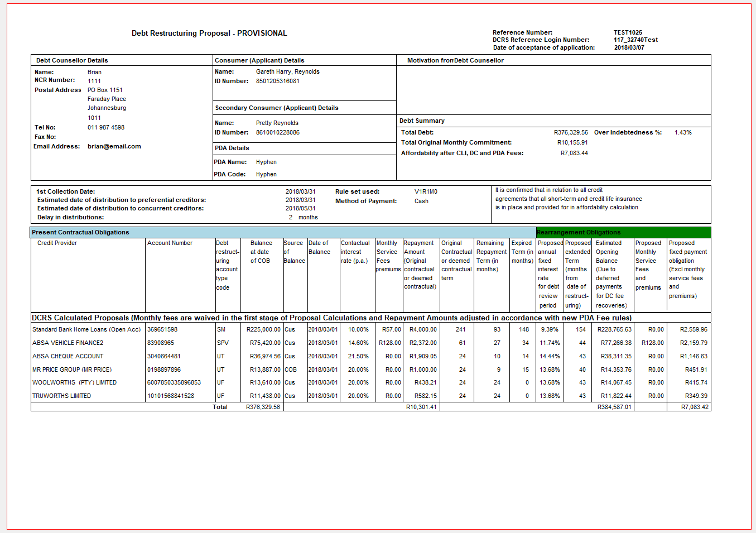
Task: Click the Over Indebtedness 1.43% value
Action: [683, 132]
